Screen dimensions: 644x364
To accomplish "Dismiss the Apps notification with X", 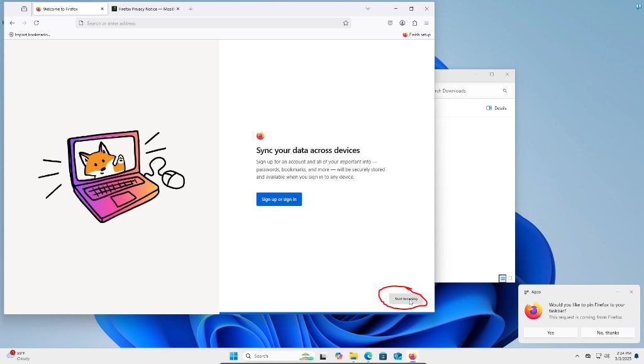I will pyautogui.click(x=631, y=292).
